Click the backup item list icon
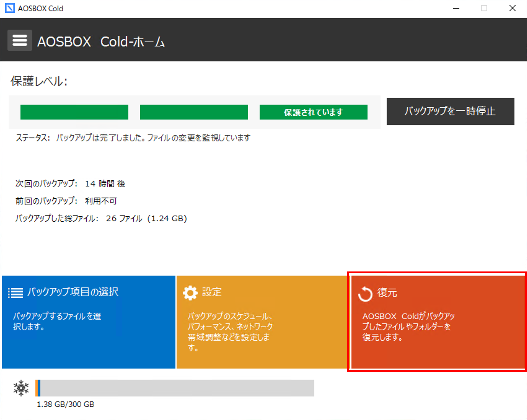The width and height of the screenshot is (527, 420). tap(16, 293)
